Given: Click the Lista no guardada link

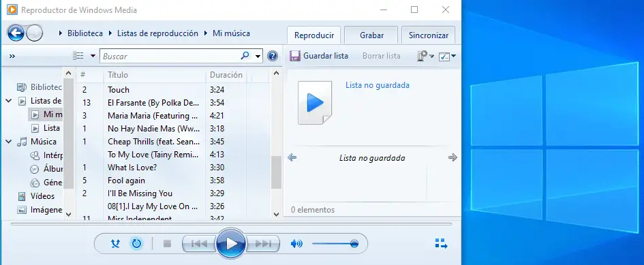Looking at the screenshot, I should click(x=377, y=85).
